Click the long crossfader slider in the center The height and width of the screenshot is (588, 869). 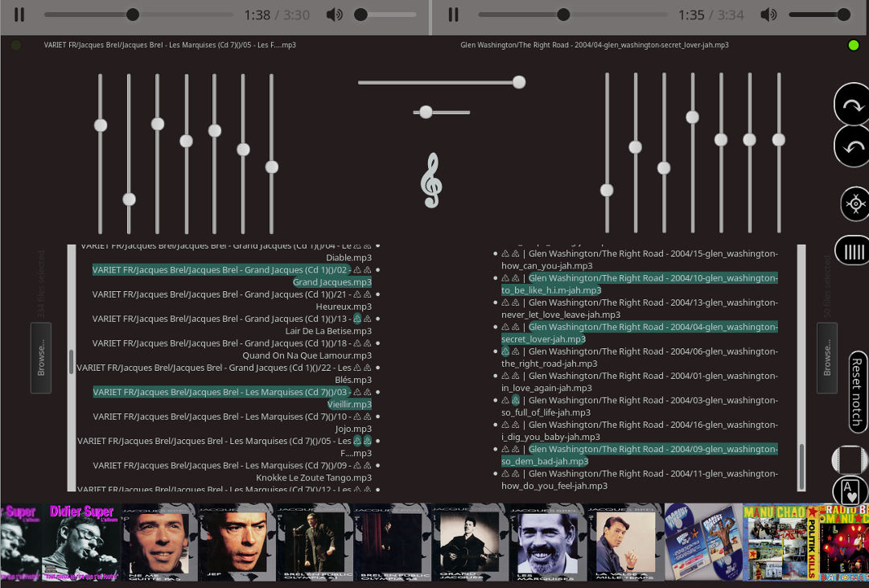tap(442, 83)
